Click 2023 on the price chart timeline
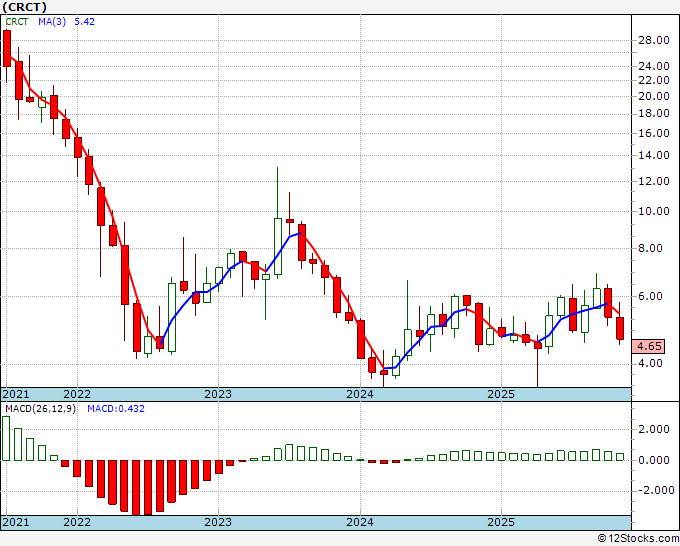This screenshot has height=546, width=680. pos(217,395)
